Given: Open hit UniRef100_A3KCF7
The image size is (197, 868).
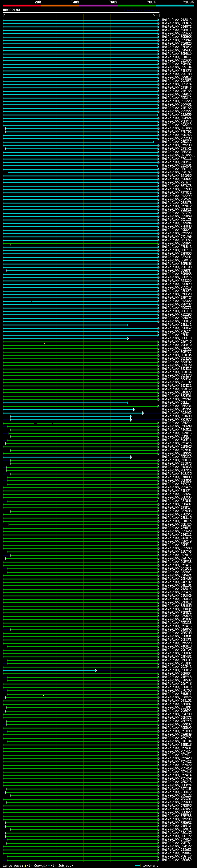Looking at the screenshot, I should [177, 57].
